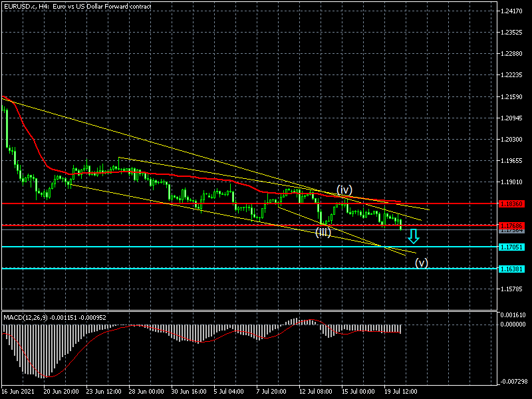The image size is (532, 399).
Task: Select the (iii) wave label
Action: tap(323, 232)
